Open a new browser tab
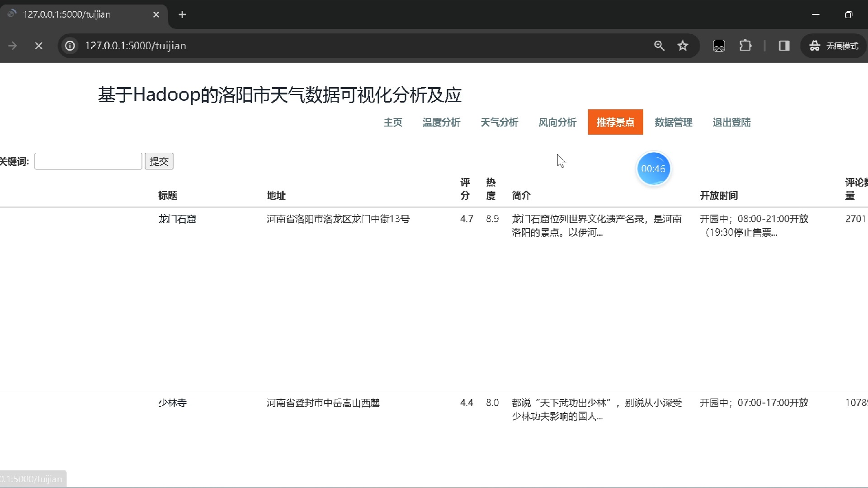 pos(182,14)
